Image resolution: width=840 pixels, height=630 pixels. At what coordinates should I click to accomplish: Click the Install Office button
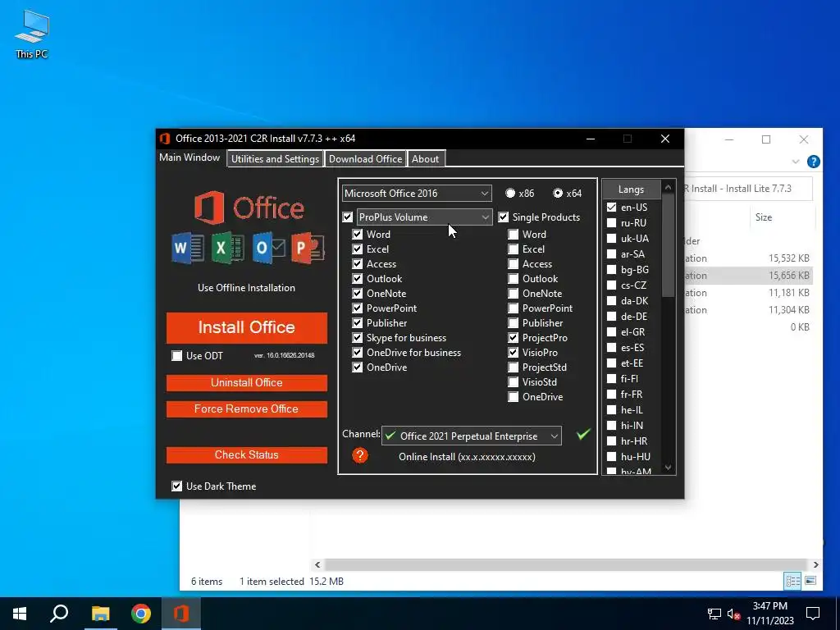coord(246,327)
